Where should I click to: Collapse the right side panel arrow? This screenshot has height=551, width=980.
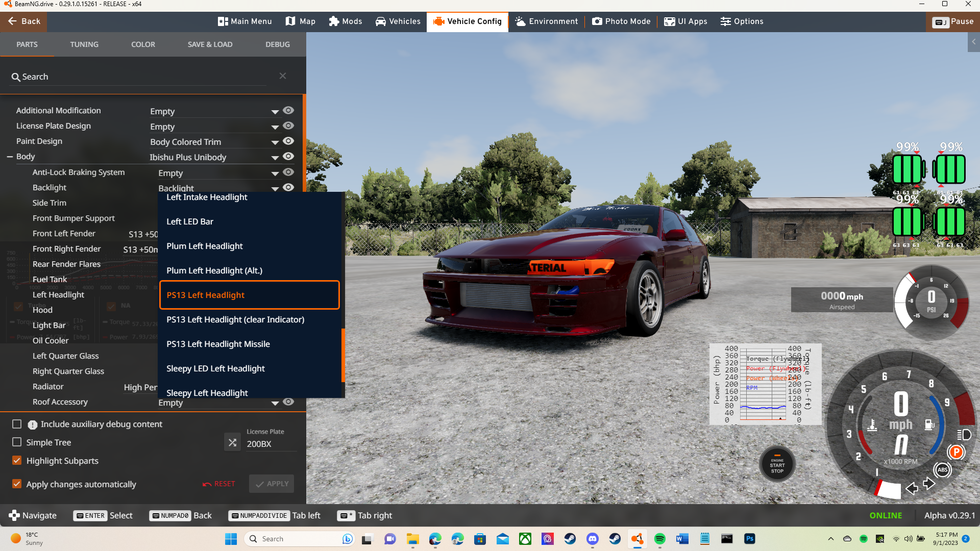(x=974, y=42)
